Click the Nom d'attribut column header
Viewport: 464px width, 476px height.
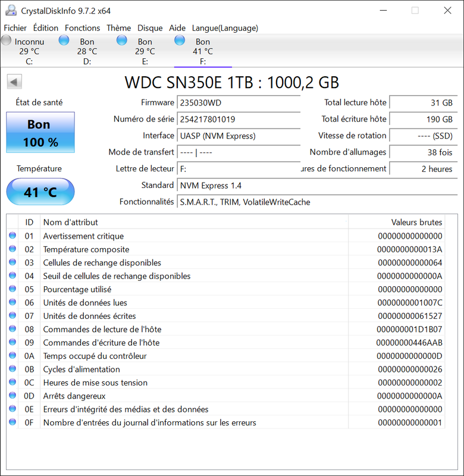click(x=194, y=222)
